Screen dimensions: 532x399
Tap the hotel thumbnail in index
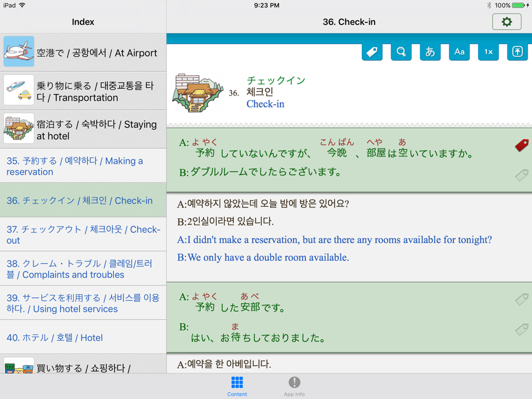tap(19, 128)
